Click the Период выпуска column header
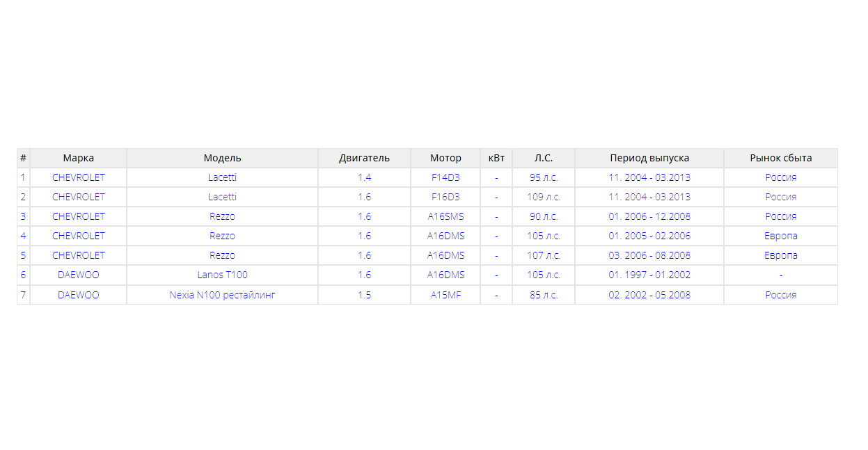The width and height of the screenshot is (868, 450). 649,158
